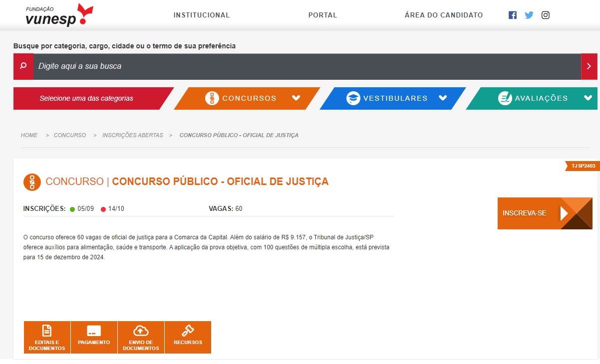Screen dimensions: 600x364
Task: Open the Portal menu item
Action: click(x=322, y=15)
